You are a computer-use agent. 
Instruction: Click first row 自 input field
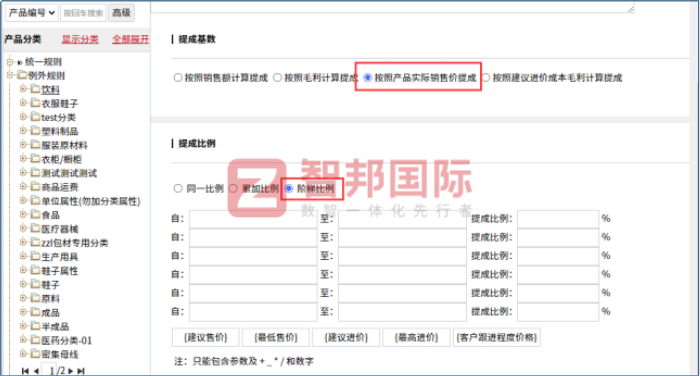coord(253,219)
